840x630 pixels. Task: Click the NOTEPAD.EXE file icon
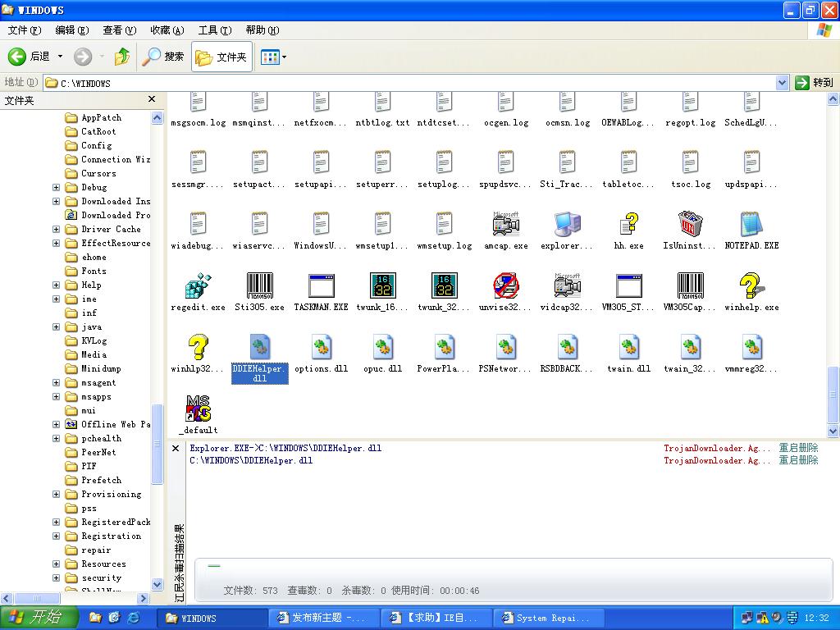[x=751, y=225]
